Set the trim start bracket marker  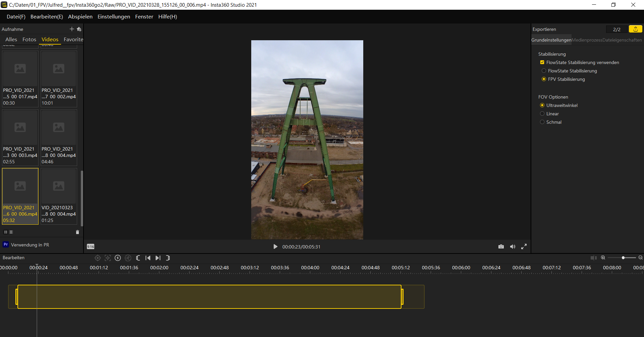tap(138, 258)
